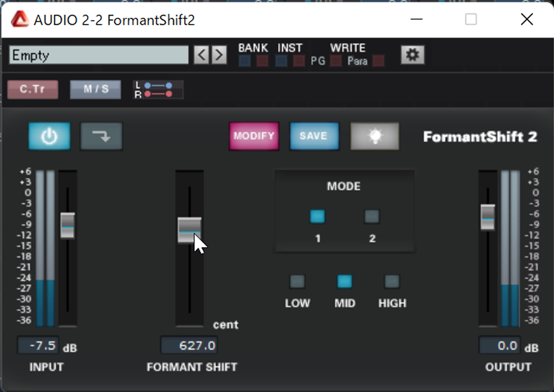Click the blue SAVE button
This screenshot has width=554, height=392.
[314, 136]
